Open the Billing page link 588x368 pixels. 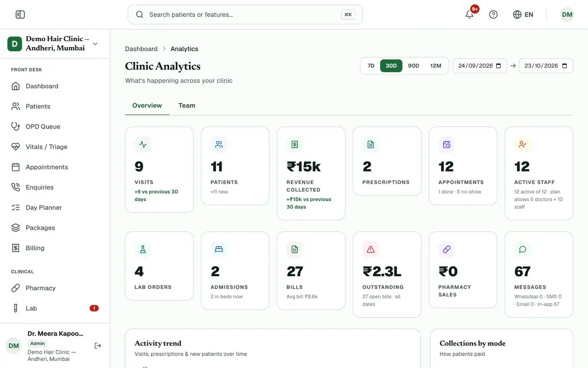[x=55, y=248]
